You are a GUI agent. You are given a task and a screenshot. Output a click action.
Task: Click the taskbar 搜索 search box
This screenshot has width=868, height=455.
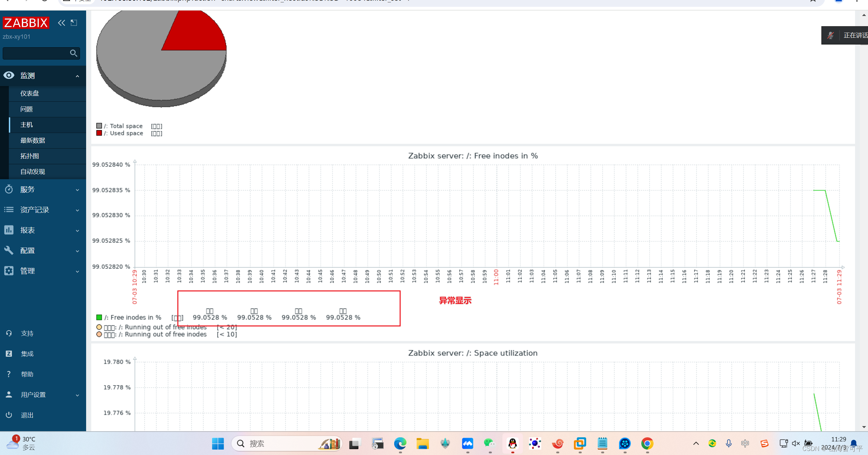pyautogui.click(x=287, y=443)
